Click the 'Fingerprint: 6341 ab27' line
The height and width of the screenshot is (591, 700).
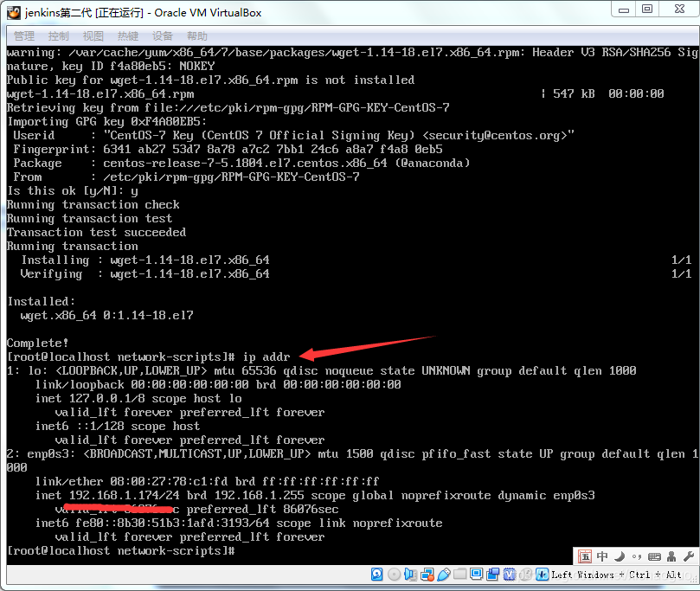coord(228,149)
